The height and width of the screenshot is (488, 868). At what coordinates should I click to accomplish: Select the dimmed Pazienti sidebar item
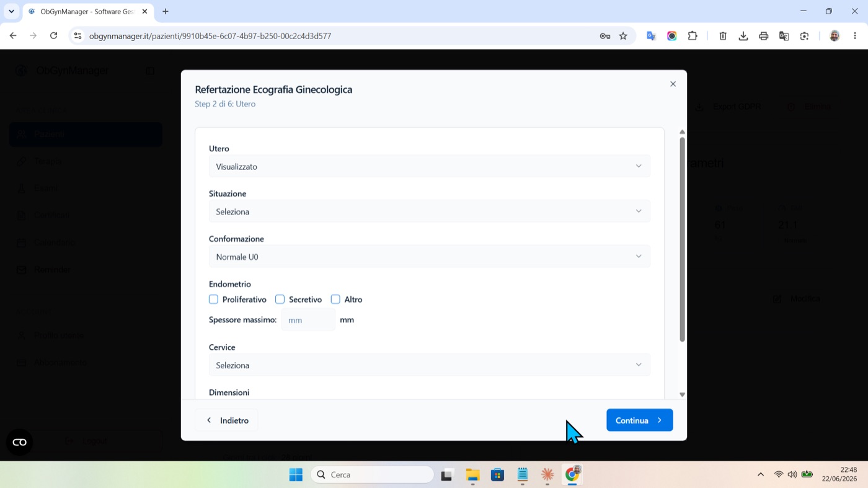(x=86, y=134)
